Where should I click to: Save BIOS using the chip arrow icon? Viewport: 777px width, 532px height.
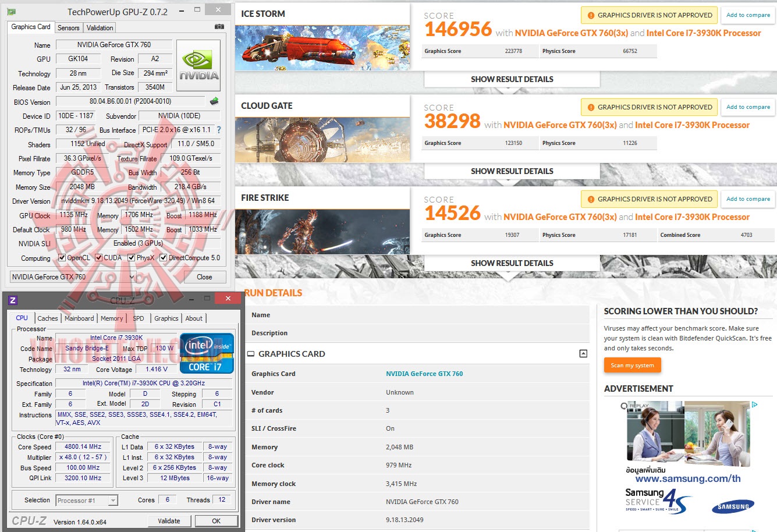[214, 101]
